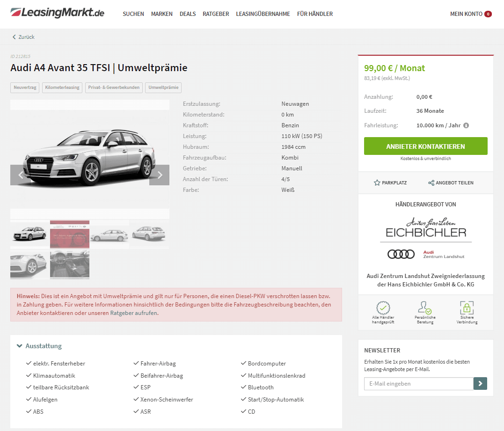Click the Angebot teilen share icon
The image size is (504, 431).
[431, 183]
